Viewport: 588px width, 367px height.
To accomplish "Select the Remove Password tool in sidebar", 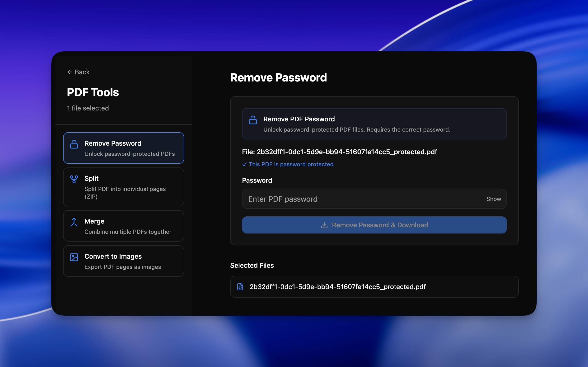I will point(123,148).
